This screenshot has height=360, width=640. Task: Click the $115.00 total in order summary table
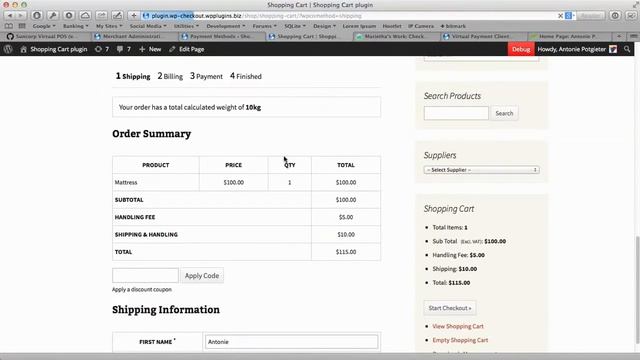346,252
